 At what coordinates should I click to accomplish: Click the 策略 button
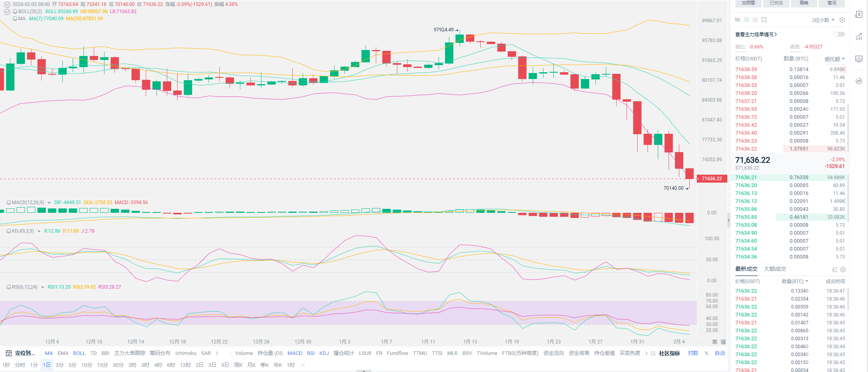pos(804,3)
